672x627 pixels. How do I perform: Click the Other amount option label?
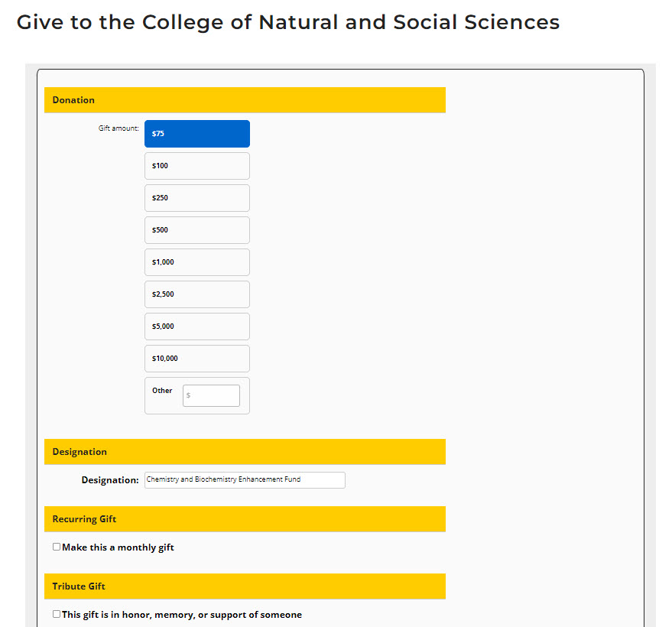click(162, 391)
